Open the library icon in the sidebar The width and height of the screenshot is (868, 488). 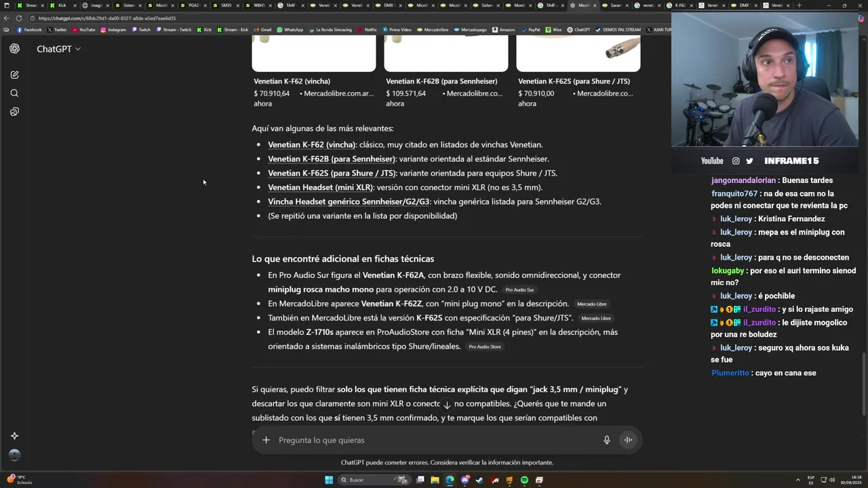click(14, 111)
